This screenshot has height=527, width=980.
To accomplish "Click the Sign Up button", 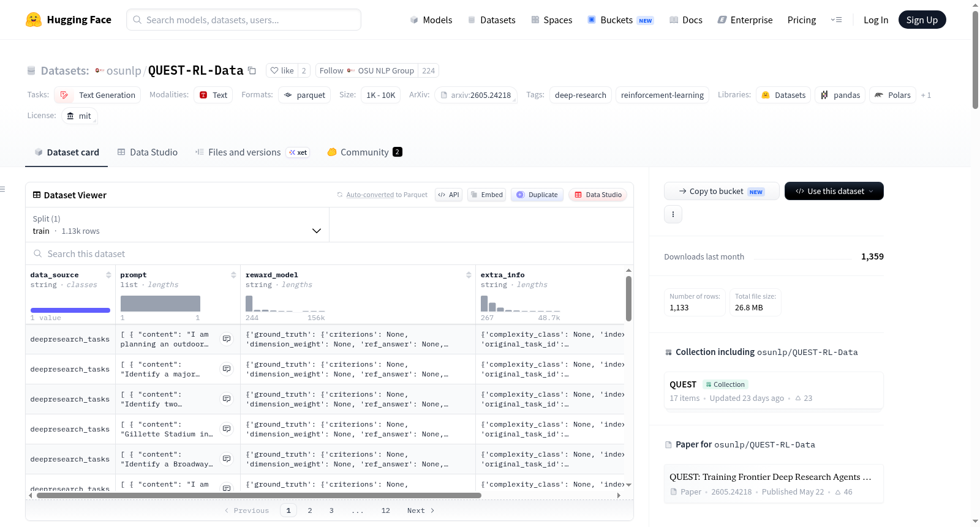I will (x=922, y=20).
